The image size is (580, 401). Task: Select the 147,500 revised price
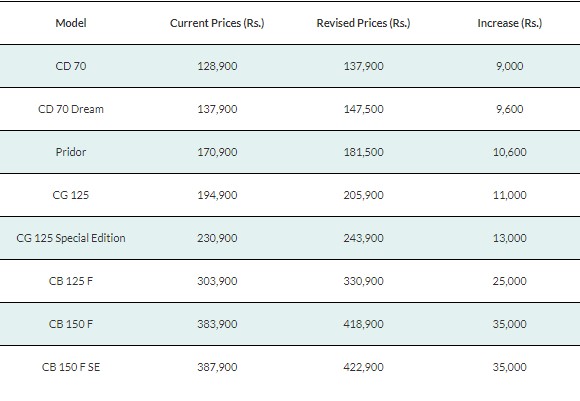pos(363,109)
